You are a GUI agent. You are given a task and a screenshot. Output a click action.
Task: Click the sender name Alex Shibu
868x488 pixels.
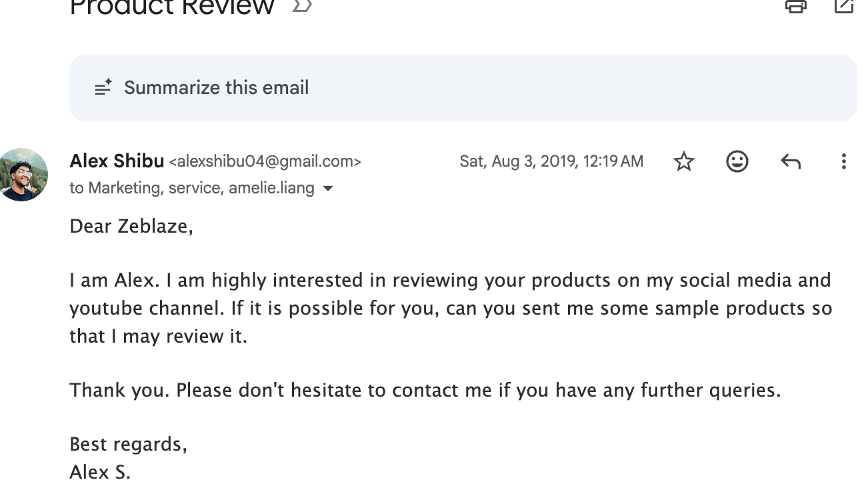pos(117,161)
